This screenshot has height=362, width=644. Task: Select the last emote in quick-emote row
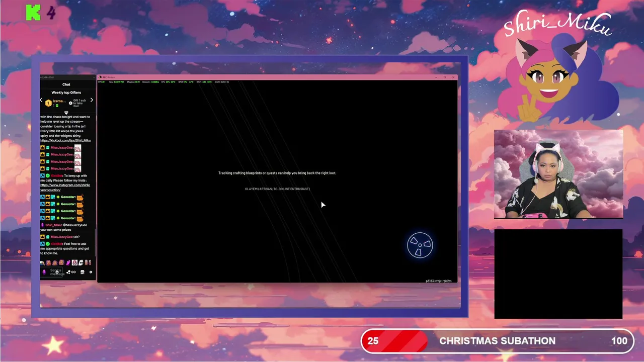[88, 262]
